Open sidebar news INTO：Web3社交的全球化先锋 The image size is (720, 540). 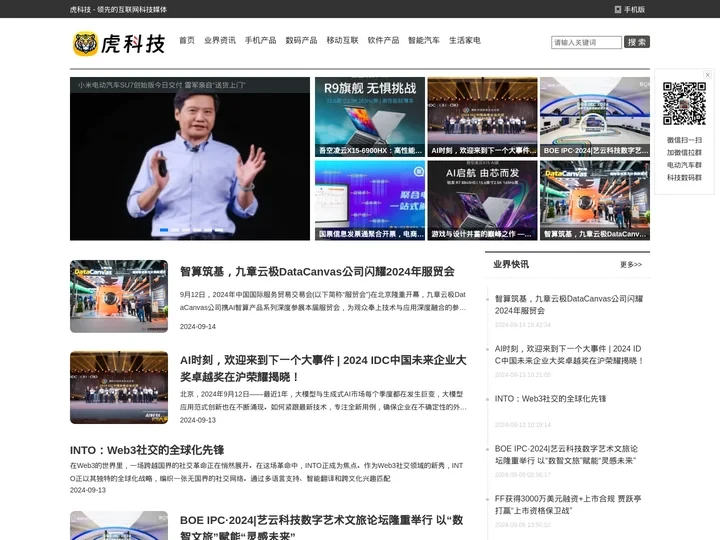550,399
